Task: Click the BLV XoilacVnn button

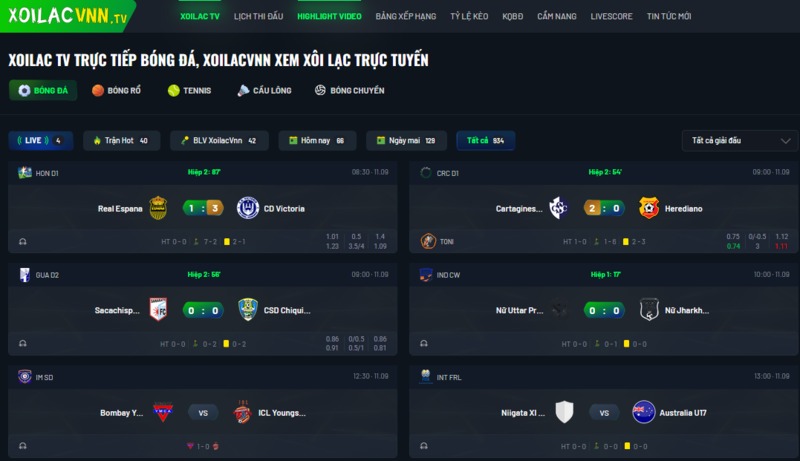Action: [x=219, y=141]
